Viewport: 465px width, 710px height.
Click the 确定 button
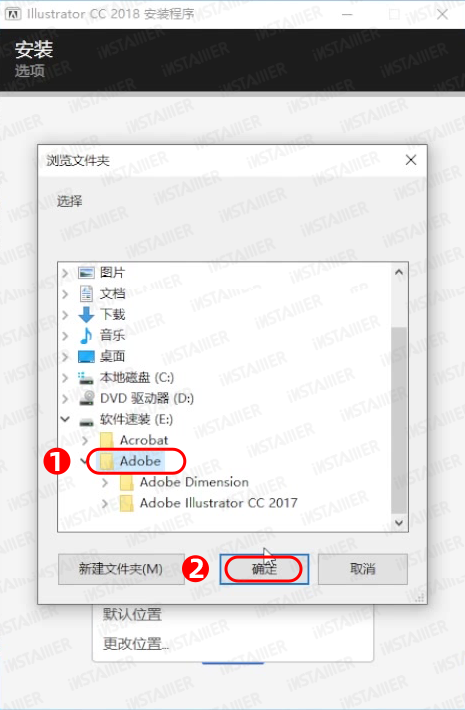(x=264, y=569)
